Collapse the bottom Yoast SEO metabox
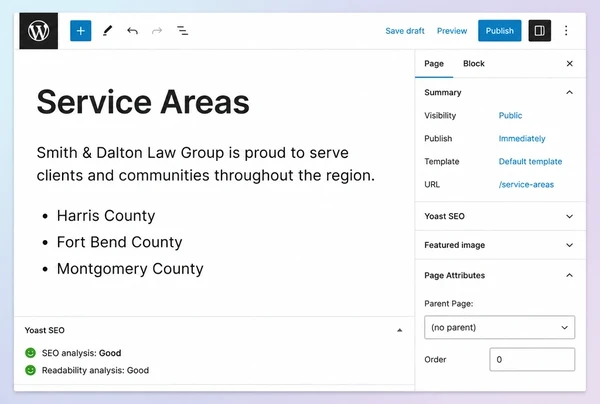Screen dimensions: 600x404 pos(399,330)
